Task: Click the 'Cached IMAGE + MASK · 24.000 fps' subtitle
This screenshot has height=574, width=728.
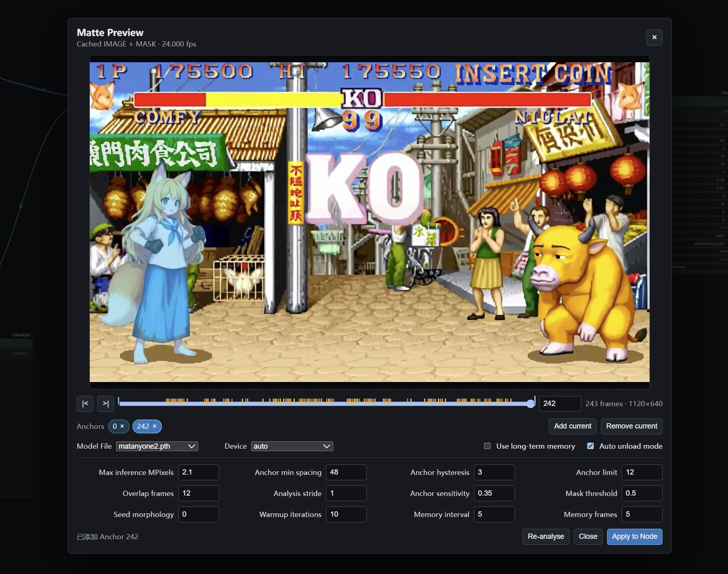Action: [136, 44]
